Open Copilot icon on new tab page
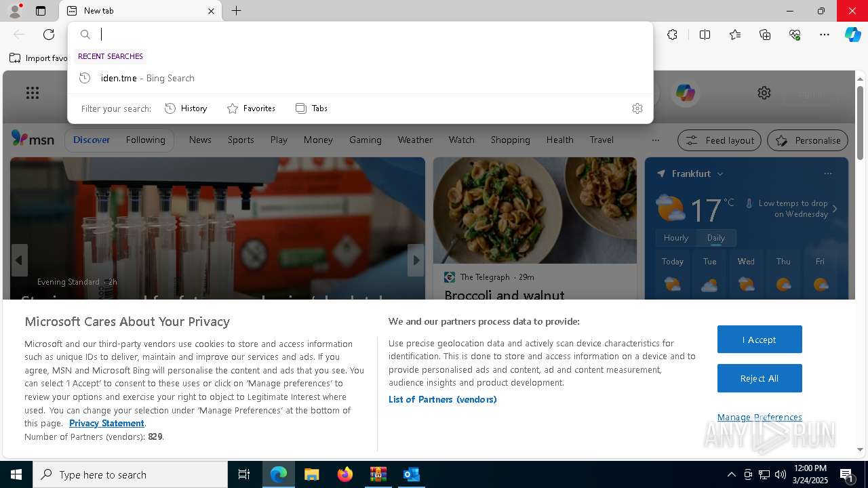 (x=685, y=93)
